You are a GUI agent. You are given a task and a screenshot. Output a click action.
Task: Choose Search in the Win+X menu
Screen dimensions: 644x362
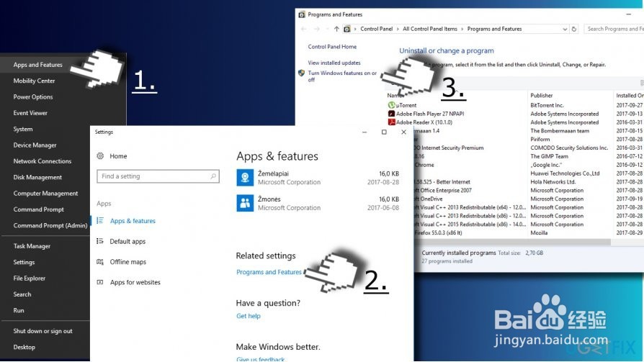coord(22,294)
